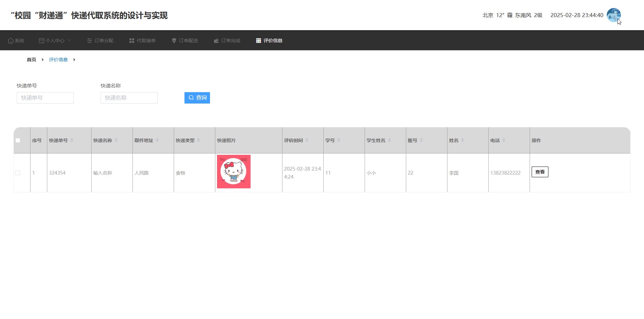Open the 代取接单 menu item
The width and height of the screenshot is (644, 319).
click(x=146, y=41)
